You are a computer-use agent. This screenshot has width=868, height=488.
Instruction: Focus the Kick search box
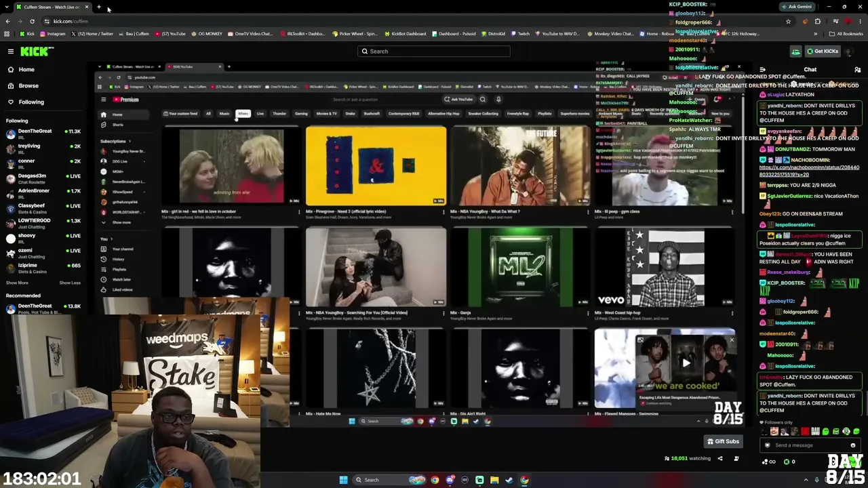pyautogui.click(x=434, y=52)
